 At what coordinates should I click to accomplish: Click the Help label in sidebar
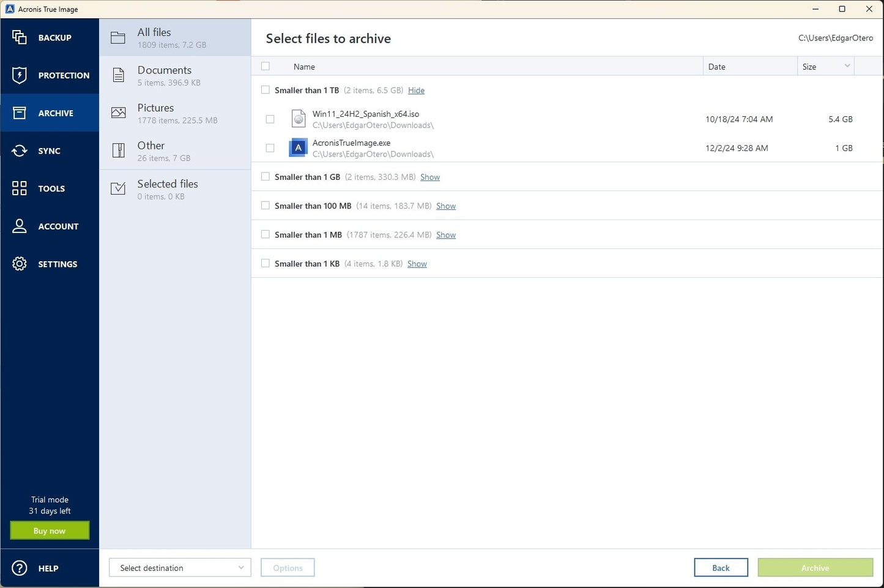tap(48, 568)
